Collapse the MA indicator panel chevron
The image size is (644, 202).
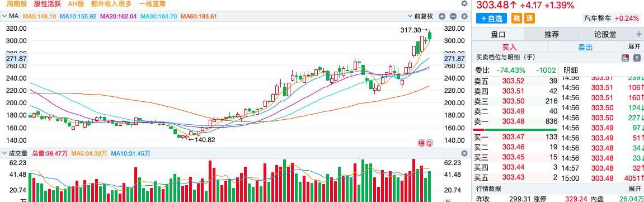[4, 16]
